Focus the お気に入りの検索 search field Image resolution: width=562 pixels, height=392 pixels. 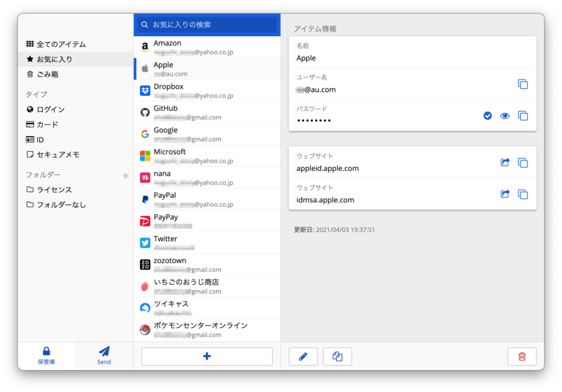point(207,25)
